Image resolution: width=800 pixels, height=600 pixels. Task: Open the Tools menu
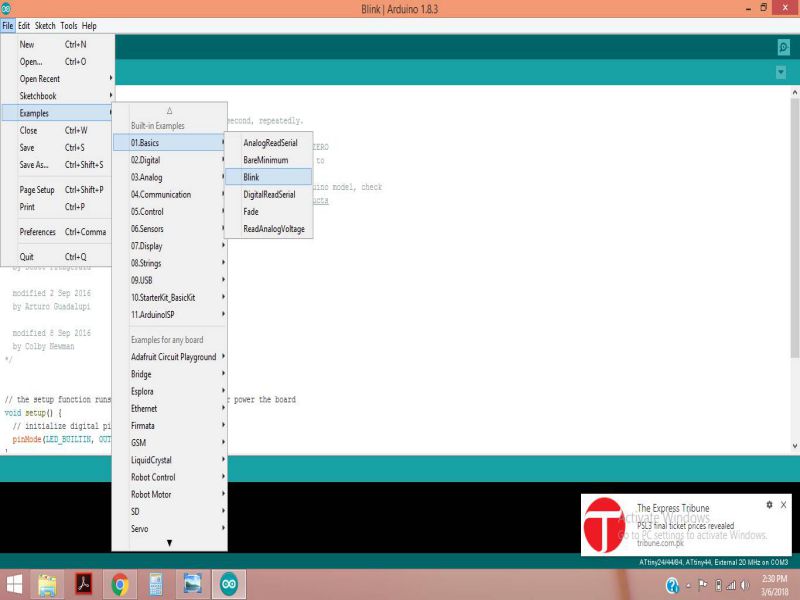pos(69,26)
